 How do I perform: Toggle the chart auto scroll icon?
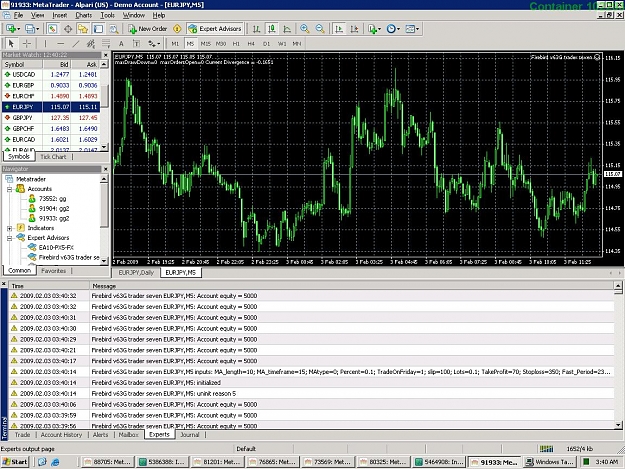[339, 29]
